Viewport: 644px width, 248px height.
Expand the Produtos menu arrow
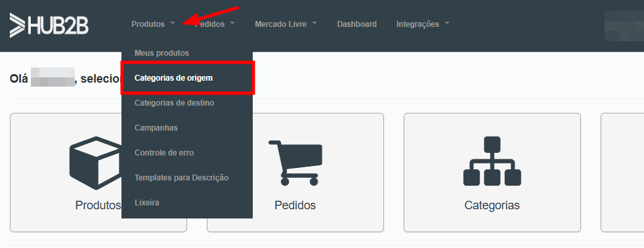point(173,24)
